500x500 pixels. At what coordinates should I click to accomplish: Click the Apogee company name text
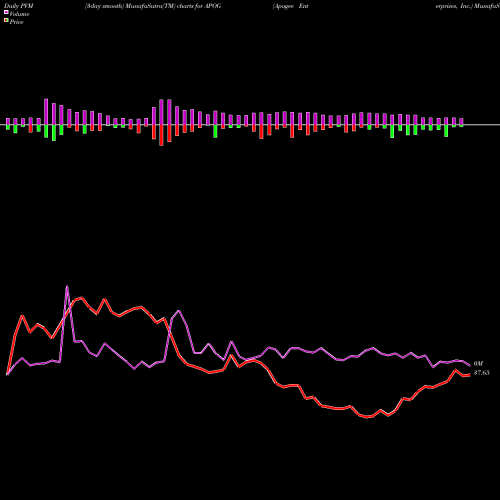[284, 6]
